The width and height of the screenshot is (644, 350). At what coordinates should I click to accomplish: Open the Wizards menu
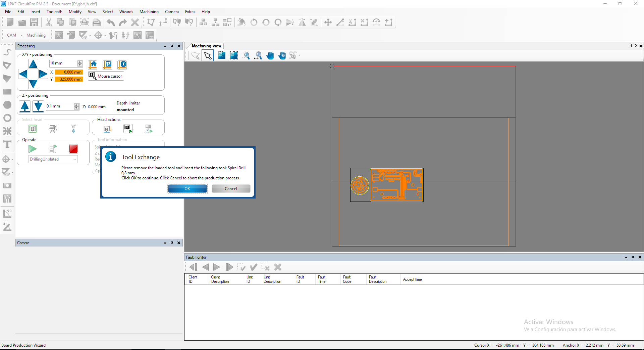[126, 12]
